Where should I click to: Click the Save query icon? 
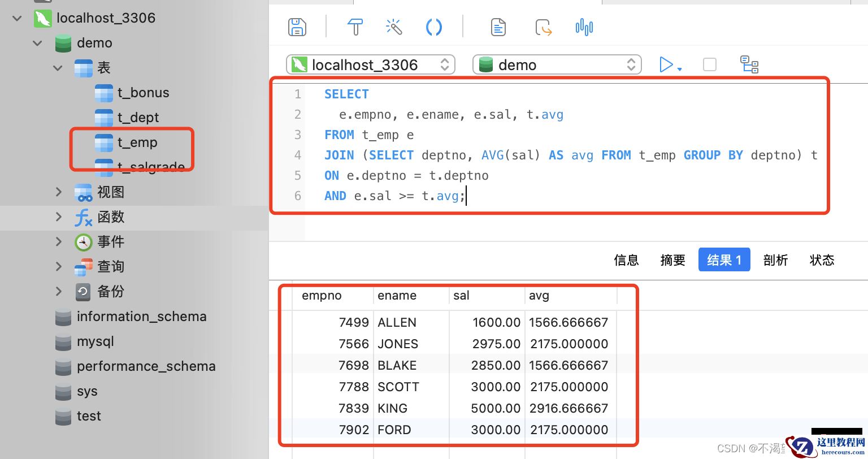(x=297, y=27)
